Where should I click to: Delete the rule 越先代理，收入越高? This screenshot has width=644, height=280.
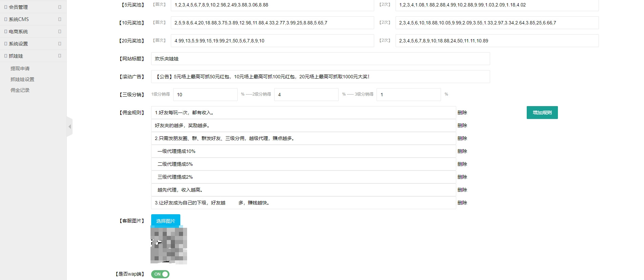tap(462, 190)
